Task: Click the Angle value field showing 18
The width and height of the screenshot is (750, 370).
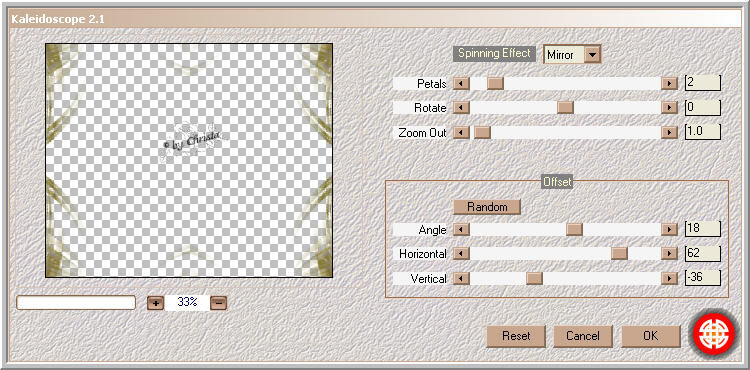Action: click(703, 229)
